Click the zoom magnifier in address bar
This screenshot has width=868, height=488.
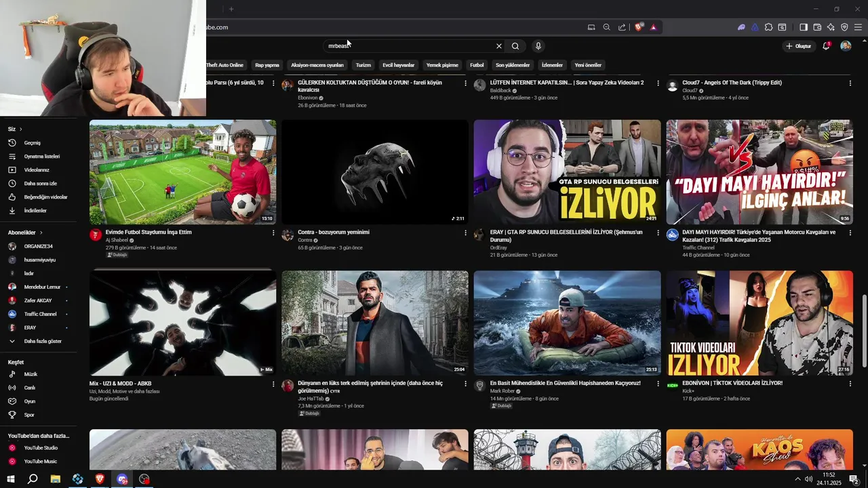click(606, 27)
